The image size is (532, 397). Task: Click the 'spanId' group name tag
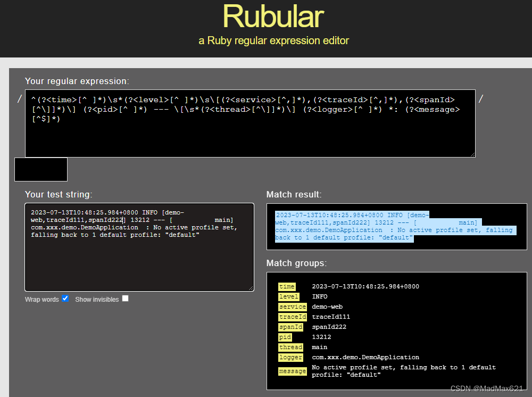291,327
